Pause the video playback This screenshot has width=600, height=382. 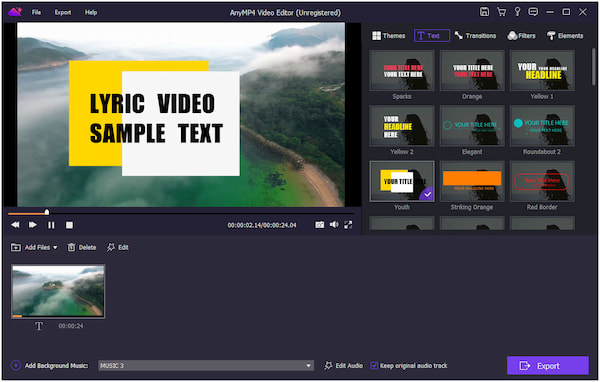51,225
